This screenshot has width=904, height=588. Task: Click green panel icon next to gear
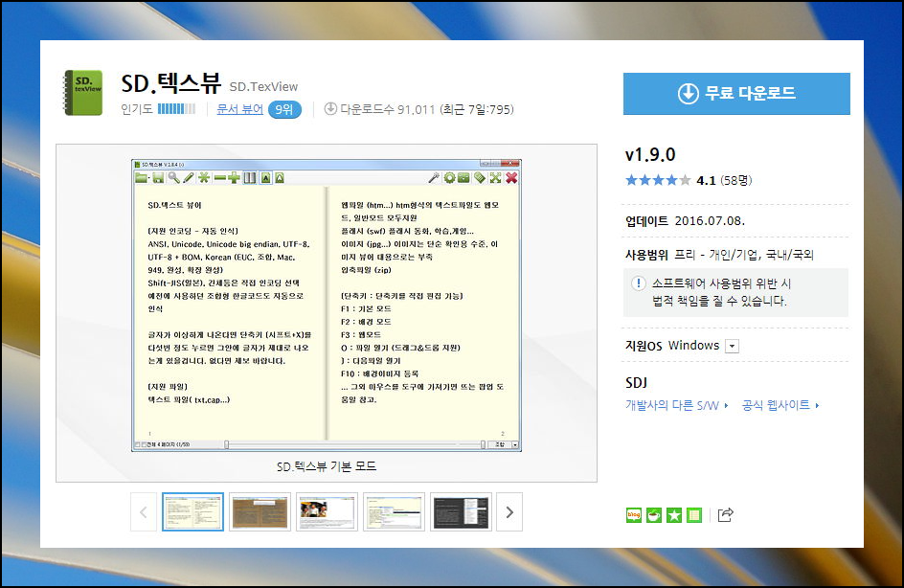click(x=463, y=177)
